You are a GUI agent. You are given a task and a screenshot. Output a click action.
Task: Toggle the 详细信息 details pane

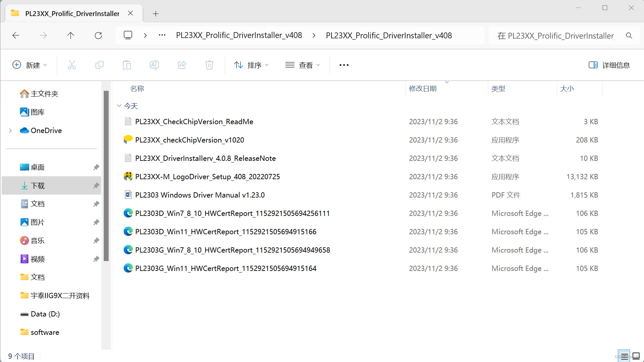[x=609, y=65]
